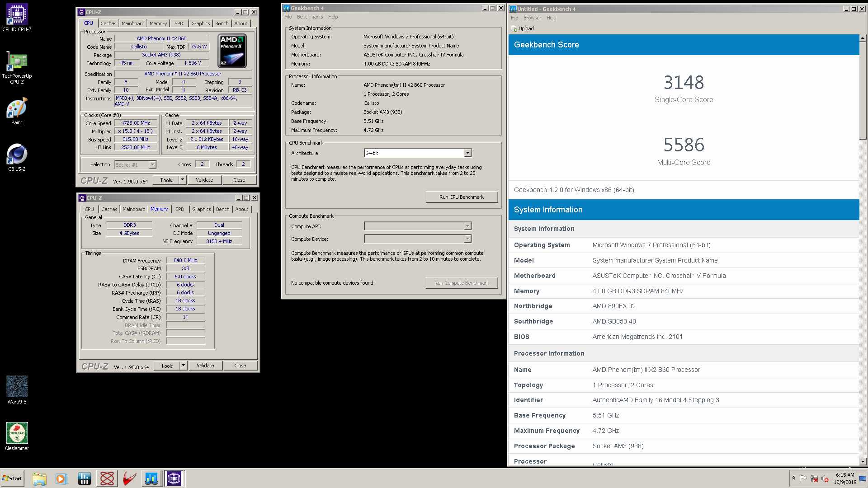The width and height of the screenshot is (868, 488).
Task: Click the black equalizer-bars taskbar icon
Action: [x=84, y=479]
